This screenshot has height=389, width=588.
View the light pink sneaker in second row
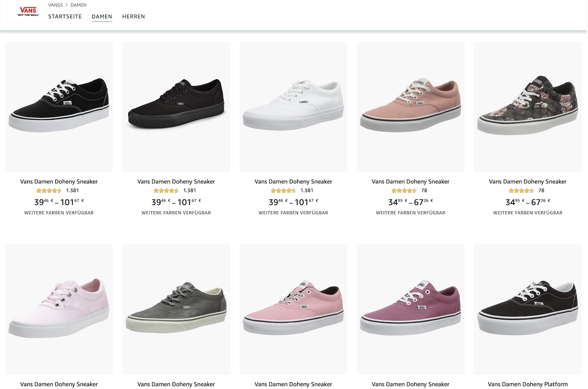59,309
